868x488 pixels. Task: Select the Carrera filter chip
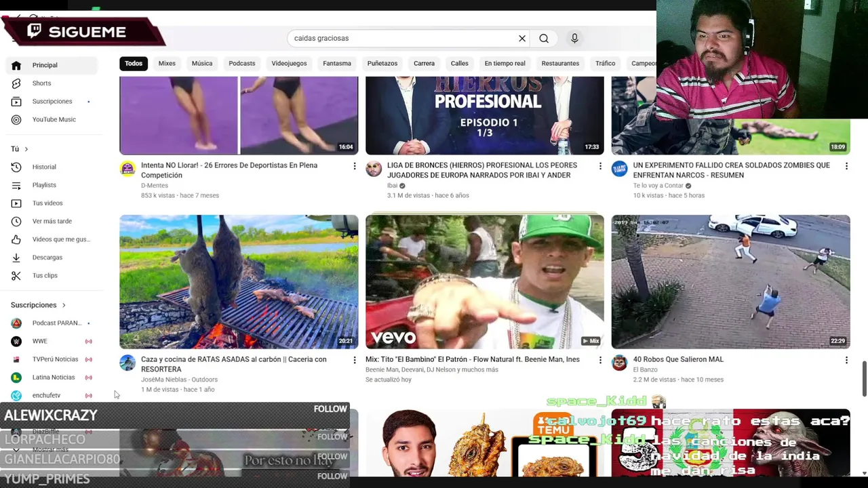425,64
